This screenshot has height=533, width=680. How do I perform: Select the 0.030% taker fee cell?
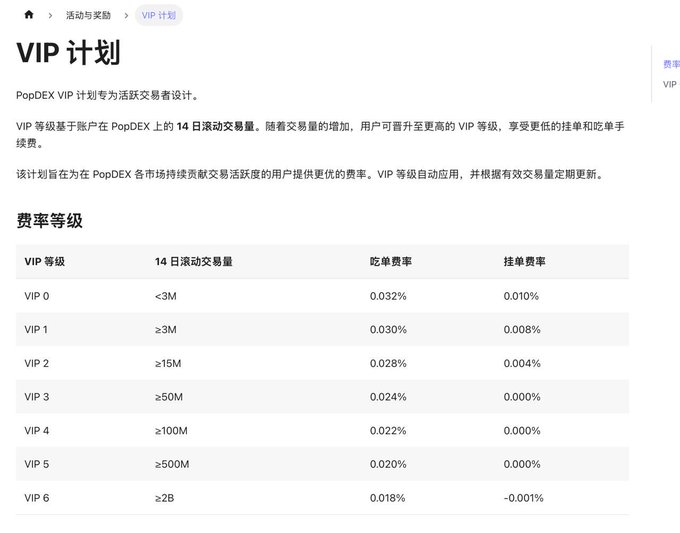[388, 330]
